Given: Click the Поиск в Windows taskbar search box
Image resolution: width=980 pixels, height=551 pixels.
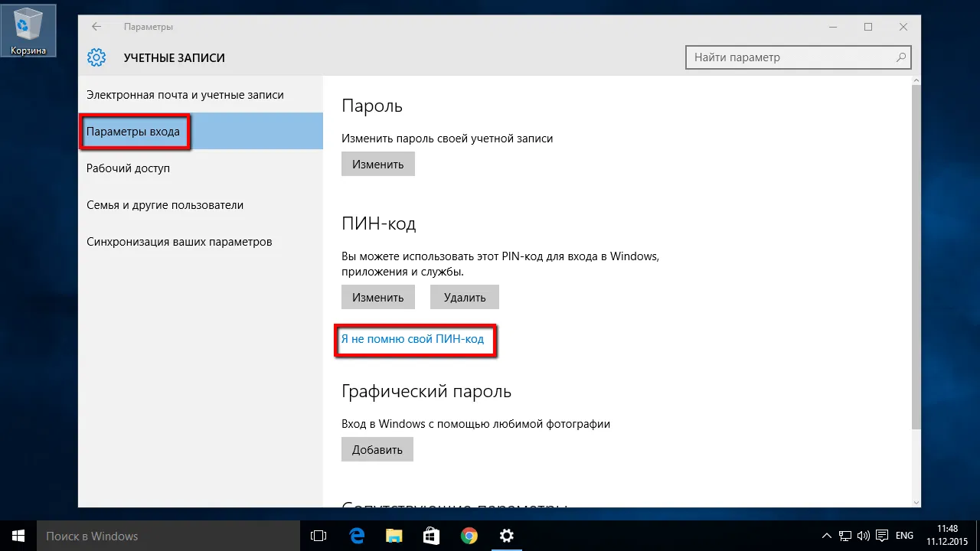Looking at the screenshot, I should (168, 536).
